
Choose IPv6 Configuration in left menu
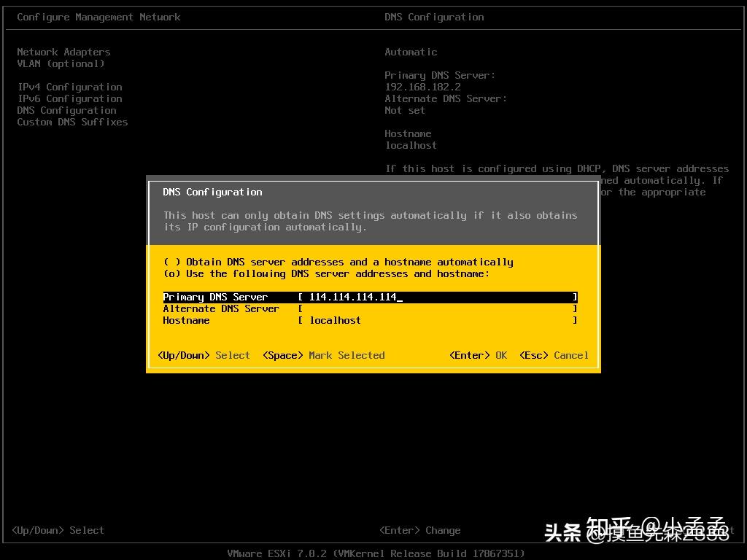69,98
